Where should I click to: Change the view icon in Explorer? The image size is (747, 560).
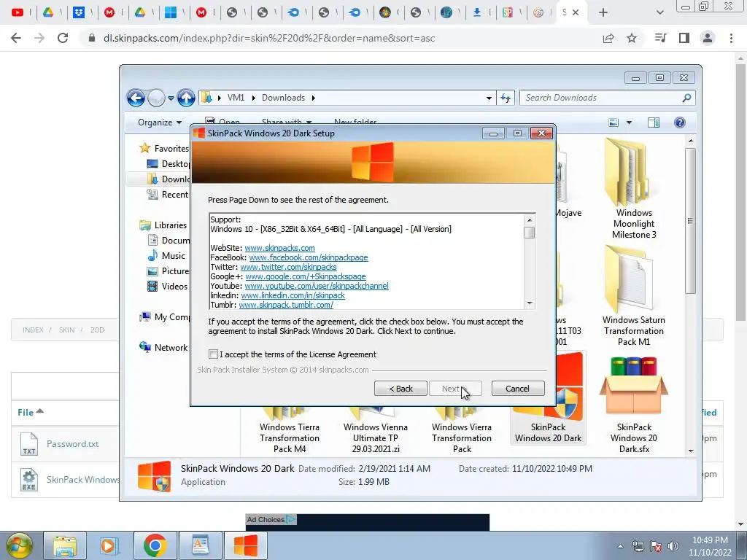pos(614,122)
